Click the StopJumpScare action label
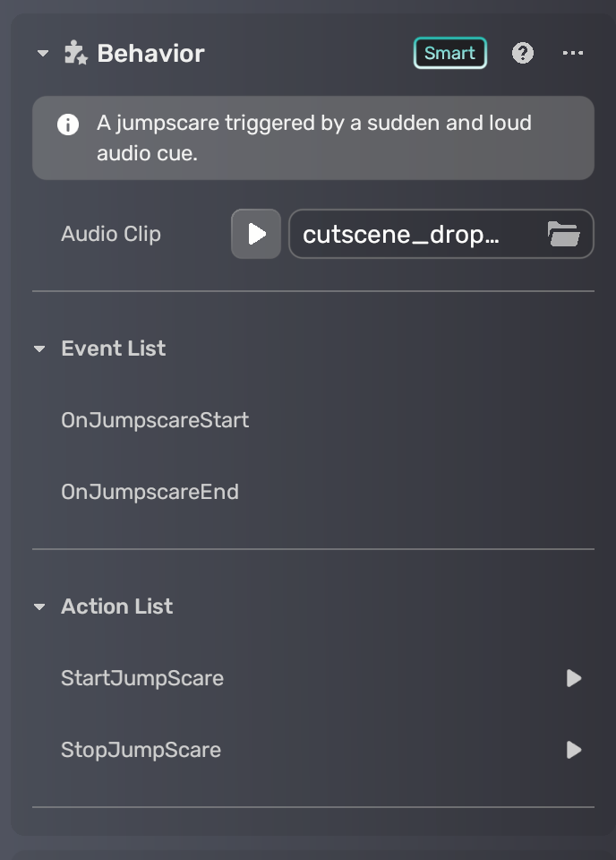Screen dimensions: 616x860 pyautogui.click(x=141, y=750)
